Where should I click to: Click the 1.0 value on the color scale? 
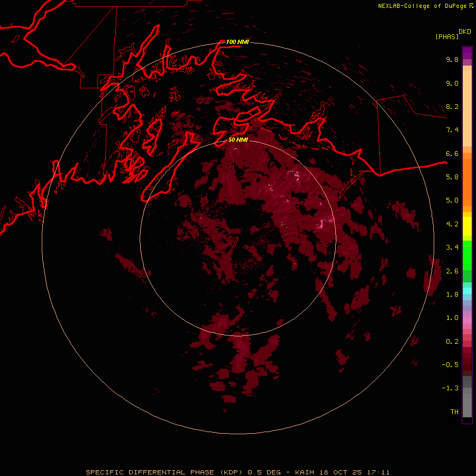452,318
